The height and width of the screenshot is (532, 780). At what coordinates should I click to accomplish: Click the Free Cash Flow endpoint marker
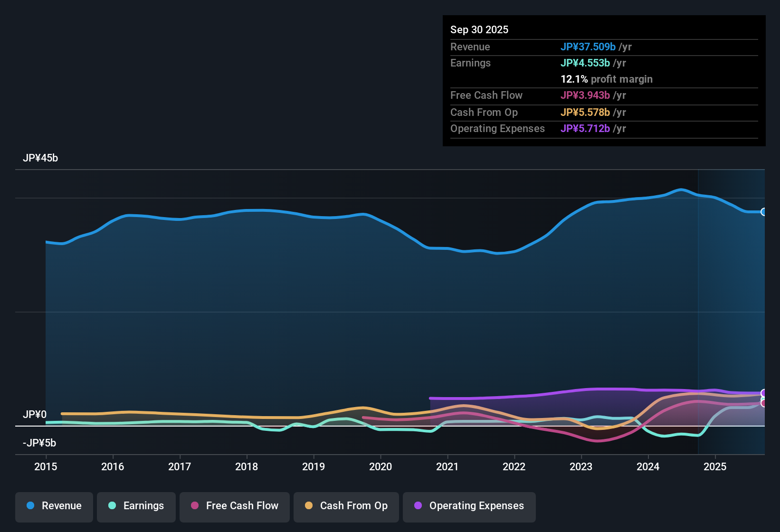coord(763,403)
